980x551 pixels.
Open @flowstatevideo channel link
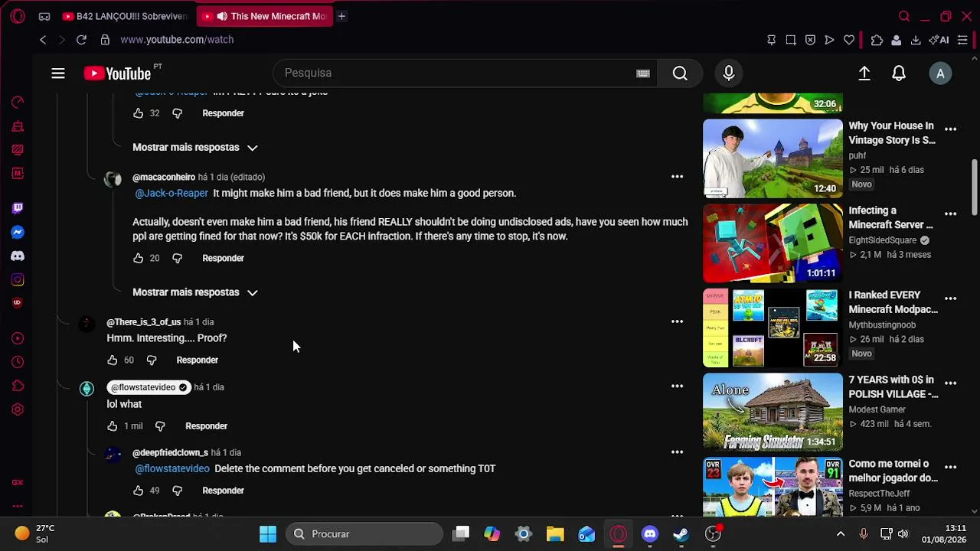(x=149, y=388)
